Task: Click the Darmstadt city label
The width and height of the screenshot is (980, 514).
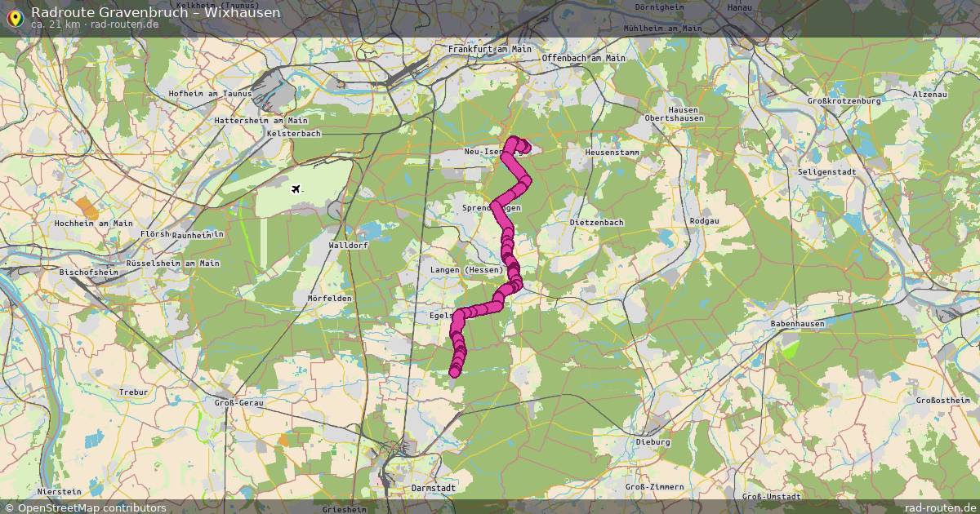Action: coord(434,487)
